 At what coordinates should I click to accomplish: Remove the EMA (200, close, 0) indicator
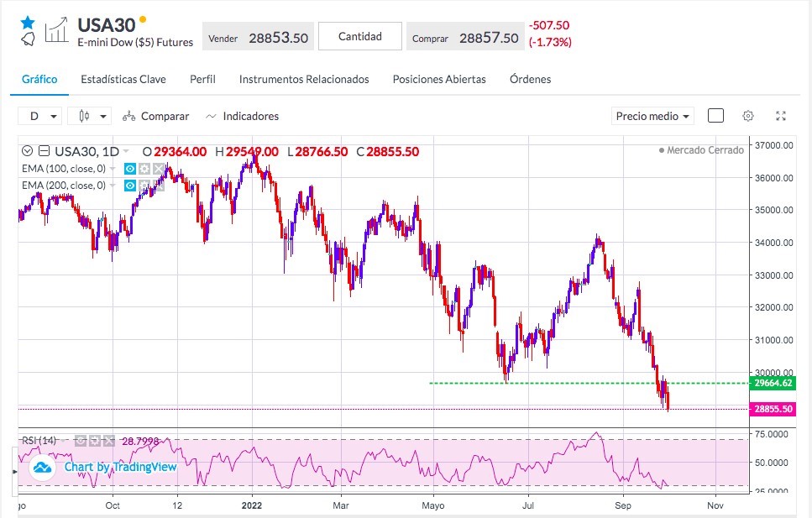159,186
